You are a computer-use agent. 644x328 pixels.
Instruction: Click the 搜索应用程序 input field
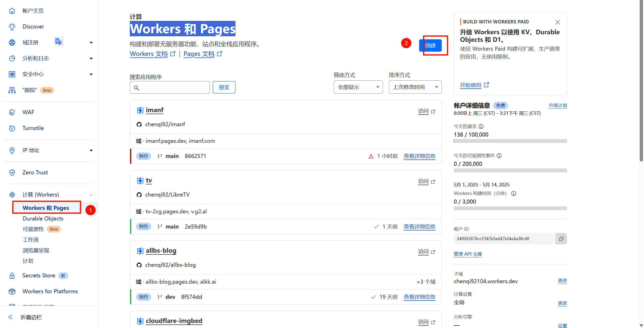tap(170, 87)
